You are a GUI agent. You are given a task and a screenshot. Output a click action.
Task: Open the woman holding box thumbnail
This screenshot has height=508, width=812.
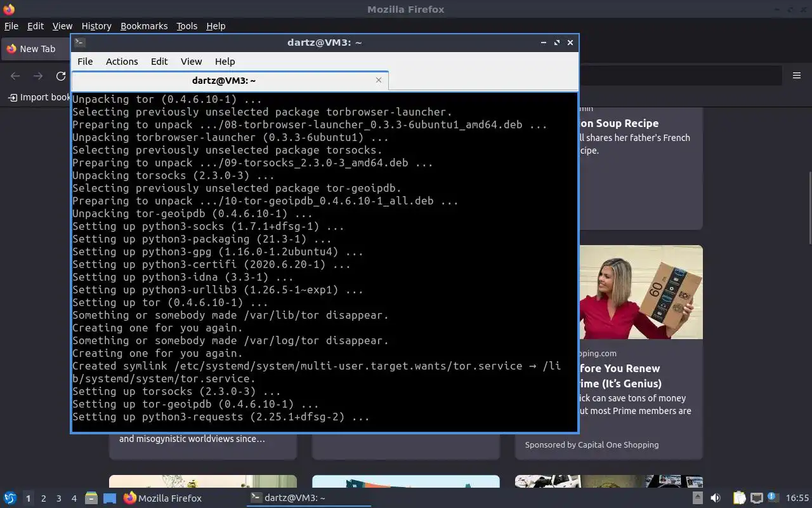(641, 292)
